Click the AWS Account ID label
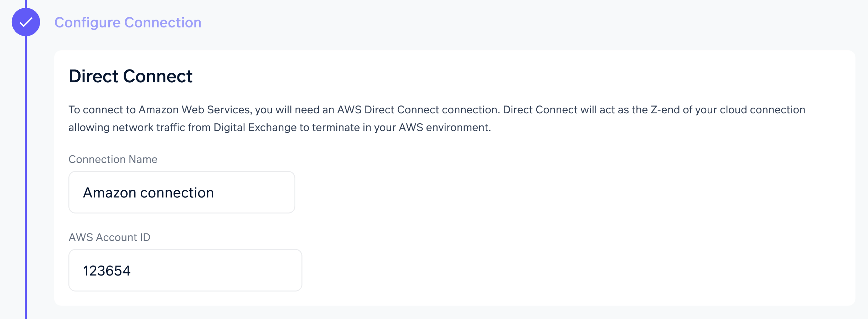 point(109,237)
